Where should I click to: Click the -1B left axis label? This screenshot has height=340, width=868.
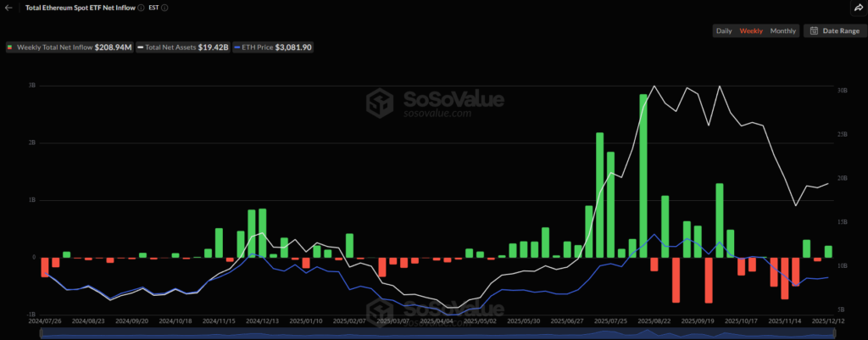(x=31, y=315)
